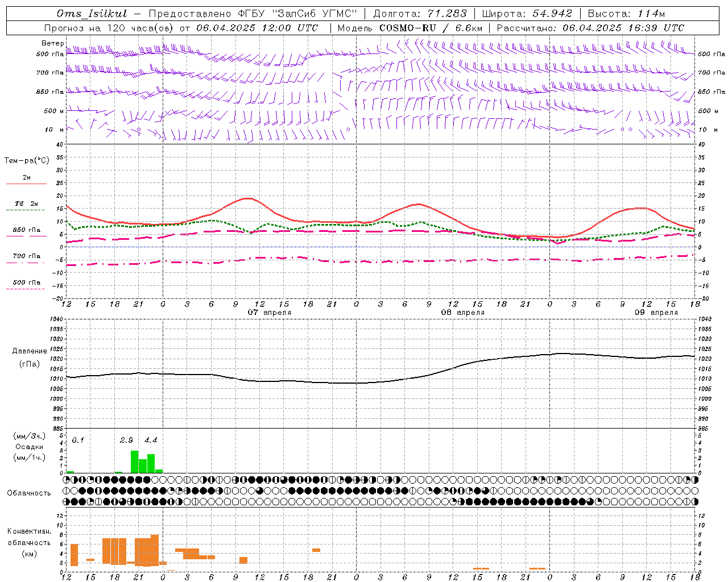Click the station name Oms_Isilkul in header
Image resolution: width=728 pixels, height=582 pixels.
[x=92, y=14]
